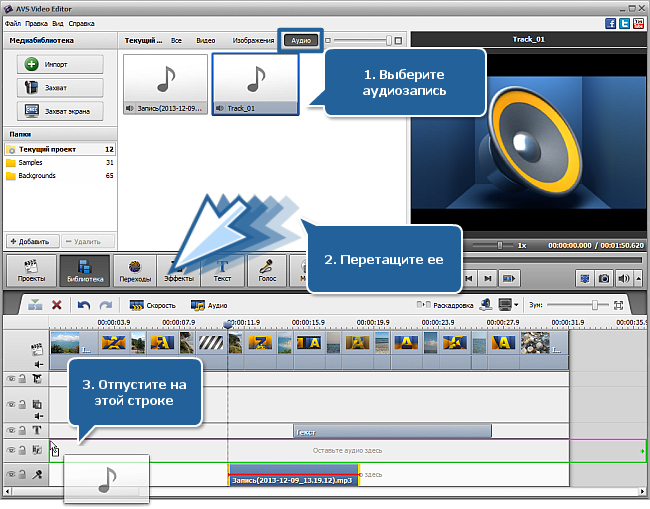Screen dimensions: 650x509
Task: Show the Все media filter tab
Action: [x=176, y=40]
